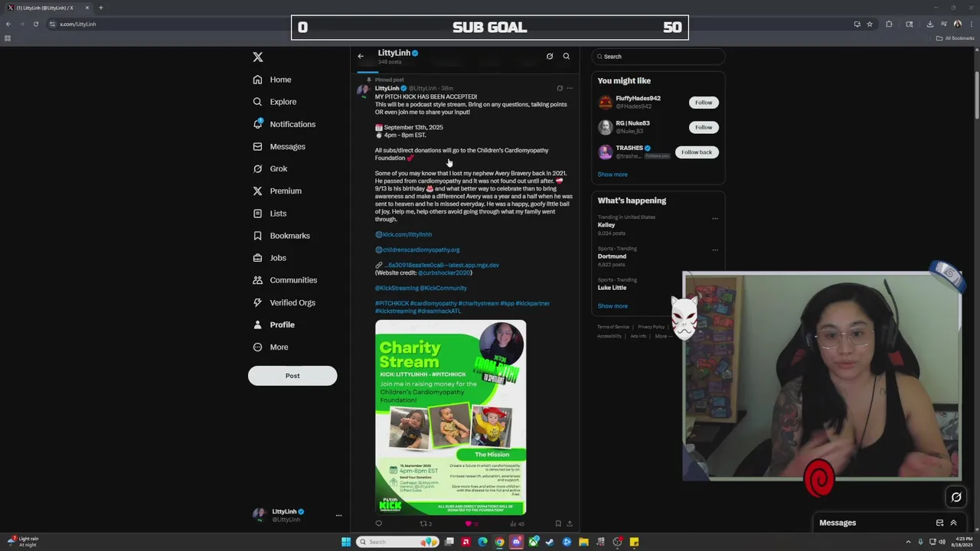Follow back TRASHES

(697, 152)
